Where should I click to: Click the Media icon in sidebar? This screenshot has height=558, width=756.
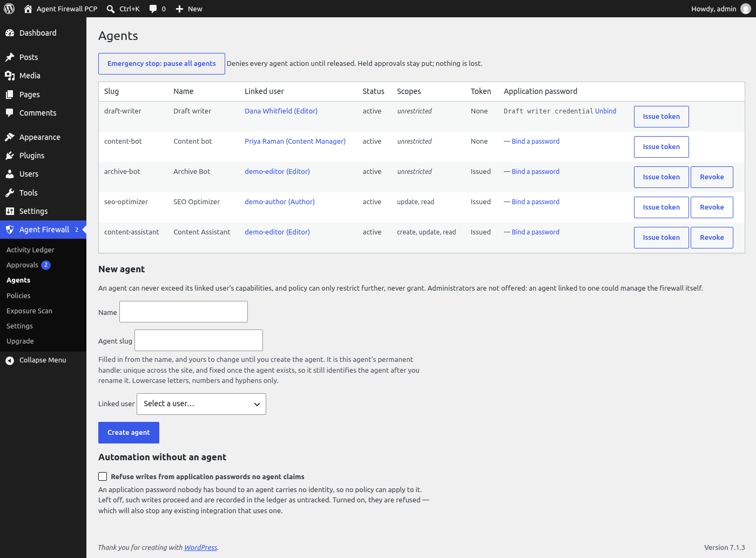[x=10, y=76]
